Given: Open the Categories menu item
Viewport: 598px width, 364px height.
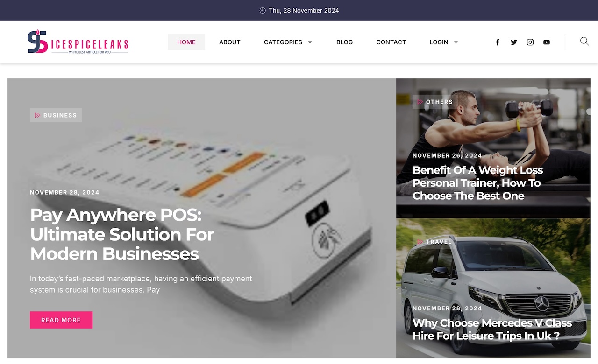Looking at the screenshot, I should [283, 42].
